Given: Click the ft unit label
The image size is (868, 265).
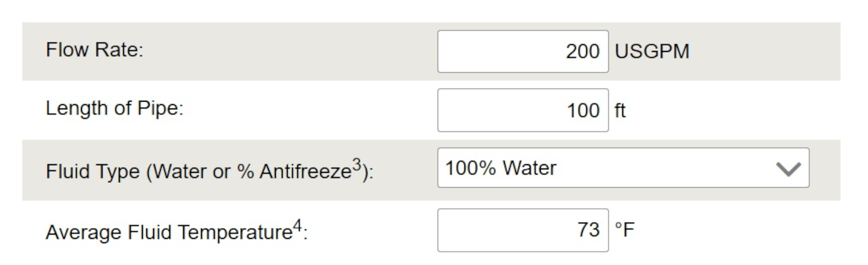Looking at the screenshot, I should click(x=620, y=110).
